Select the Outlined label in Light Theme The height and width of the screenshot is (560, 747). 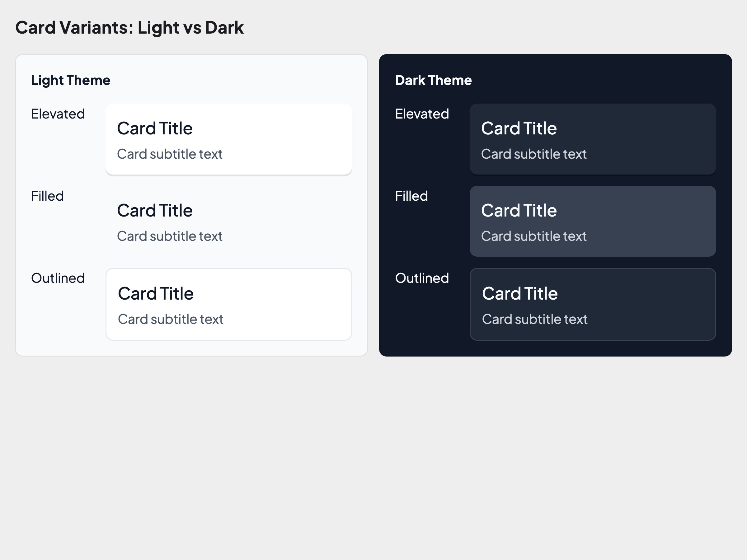click(x=58, y=278)
